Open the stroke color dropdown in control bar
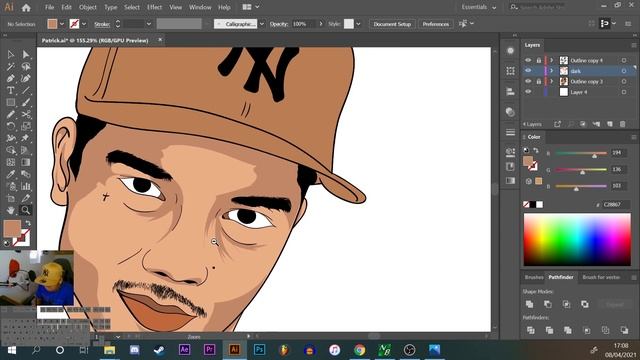The image size is (640, 360). coord(84,24)
